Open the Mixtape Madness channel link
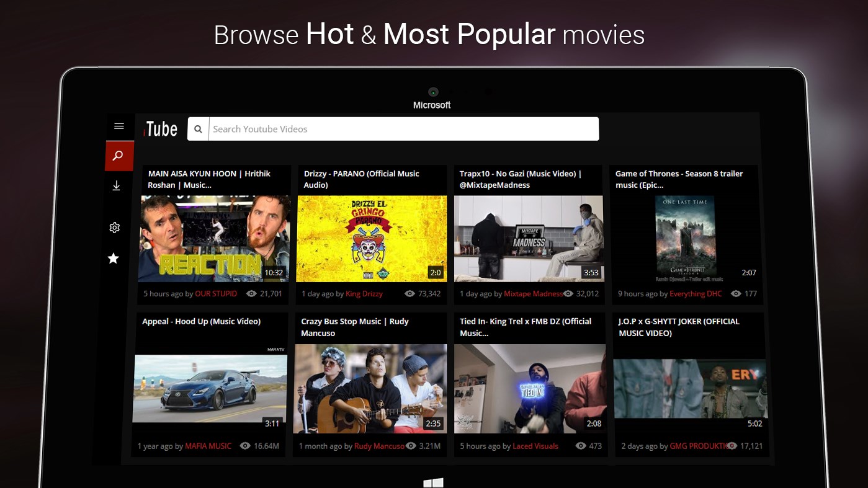868x488 pixels. [533, 294]
